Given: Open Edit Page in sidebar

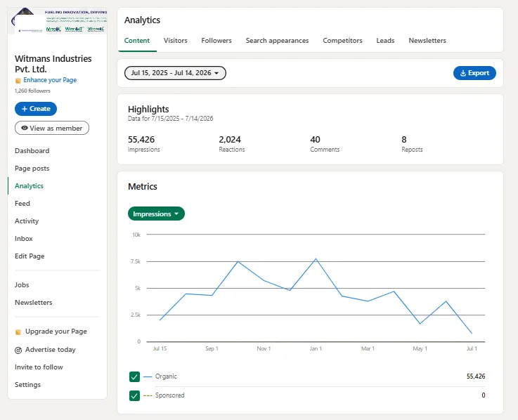Looking at the screenshot, I should coord(30,256).
